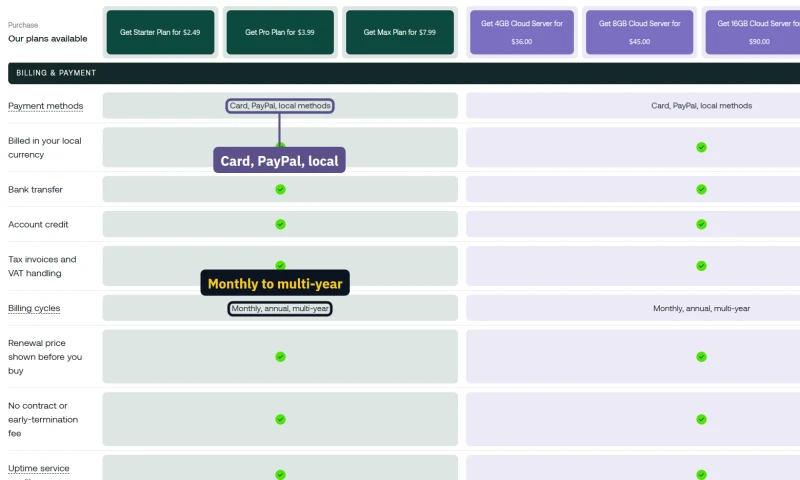800x480 pixels.
Task: Open the Uptime service underlined label
Action: tap(39, 468)
